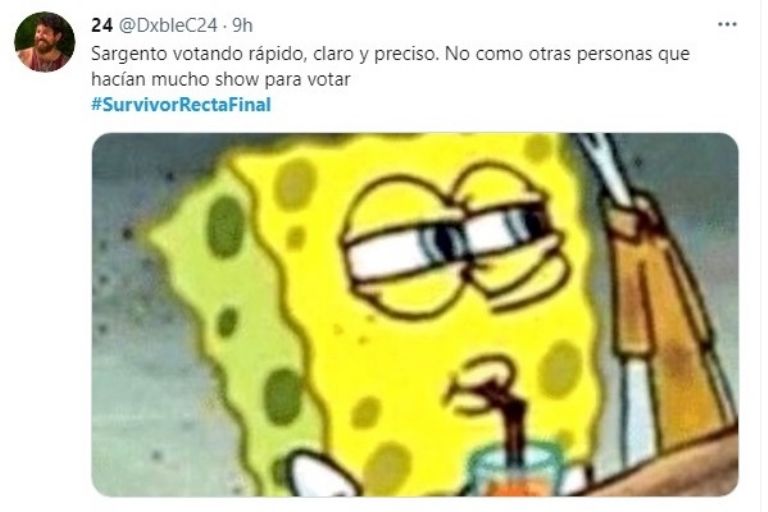Click SpongeBob's white hand in the meme
This screenshot has height=512, width=768.
[321, 474]
